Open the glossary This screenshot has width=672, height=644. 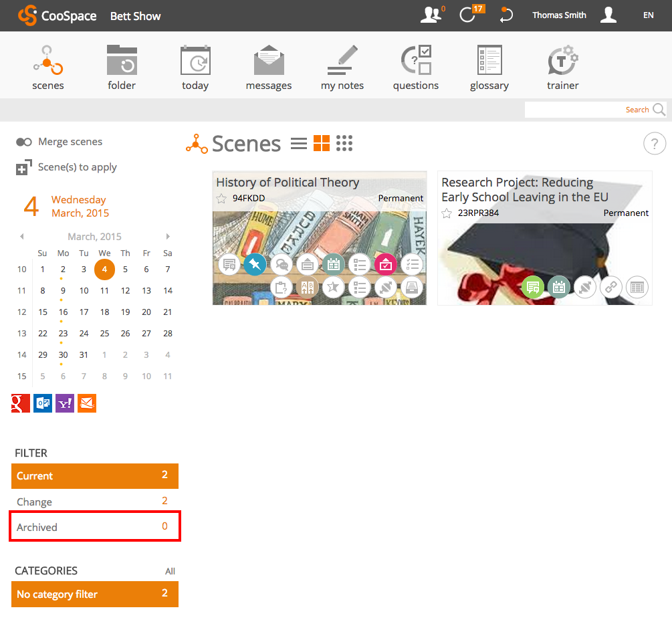(489, 68)
